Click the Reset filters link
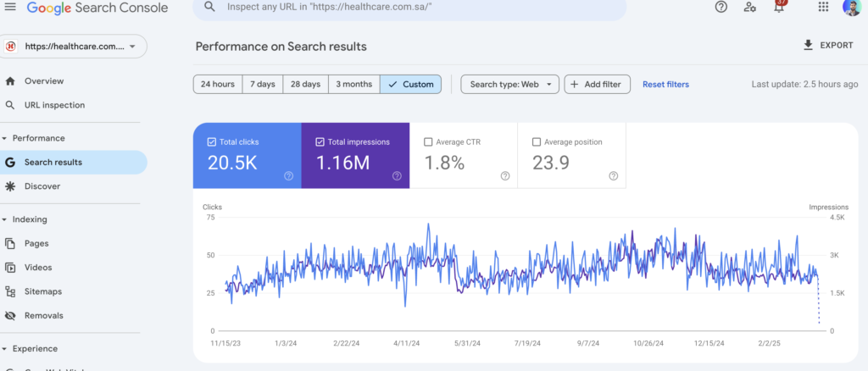This screenshot has height=371, width=868. 665,85
